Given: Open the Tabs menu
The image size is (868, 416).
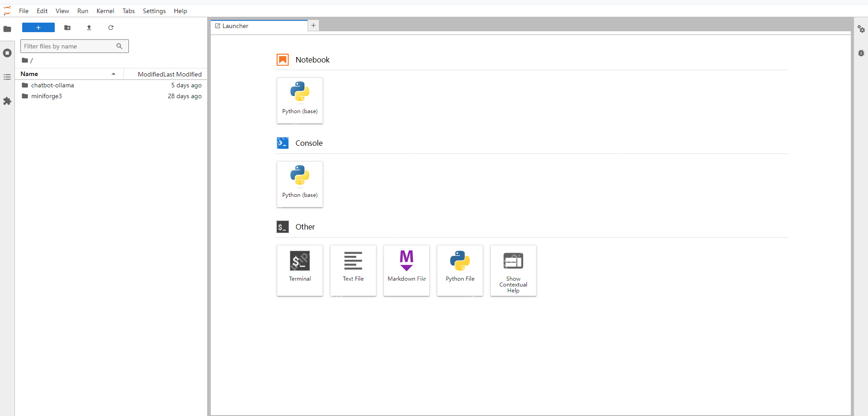Looking at the screenshot, I should [x=129, y=11].
